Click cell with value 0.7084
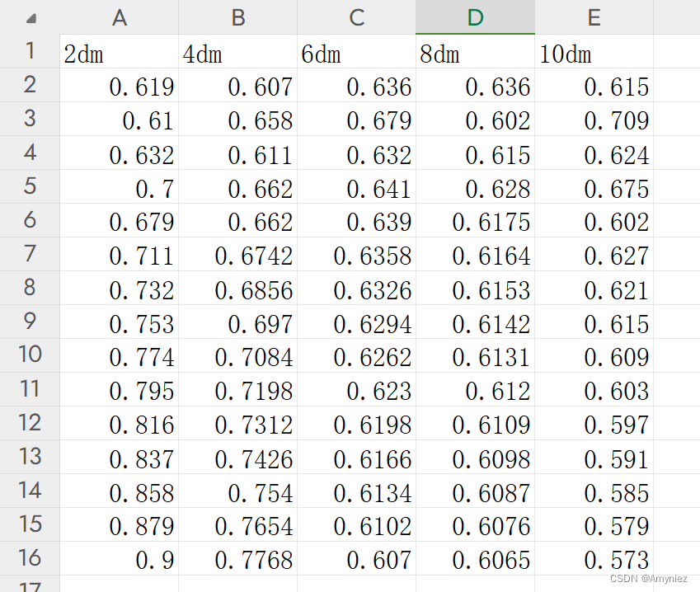 point(237,355)
